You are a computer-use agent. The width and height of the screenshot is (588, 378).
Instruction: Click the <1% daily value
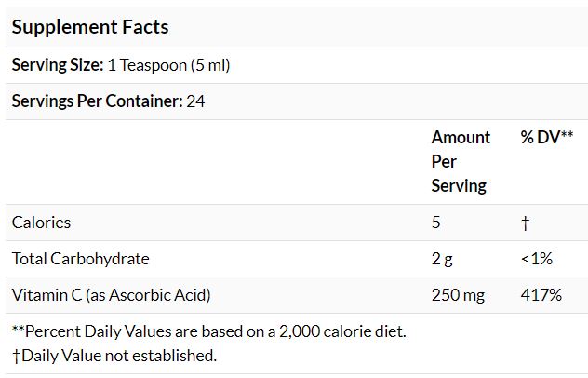[537, 258]
